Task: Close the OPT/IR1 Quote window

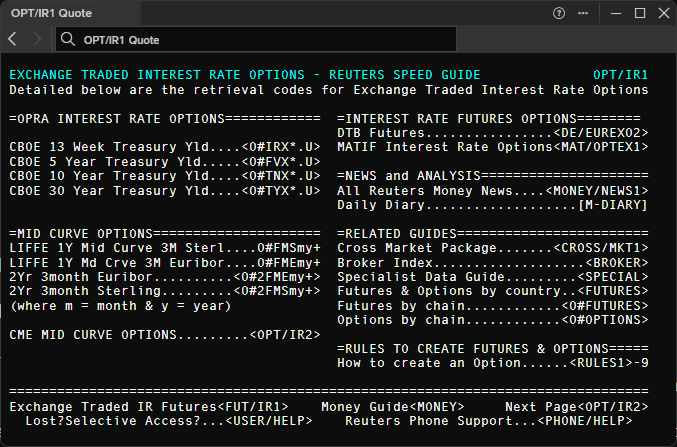Action: coord(664,13)
